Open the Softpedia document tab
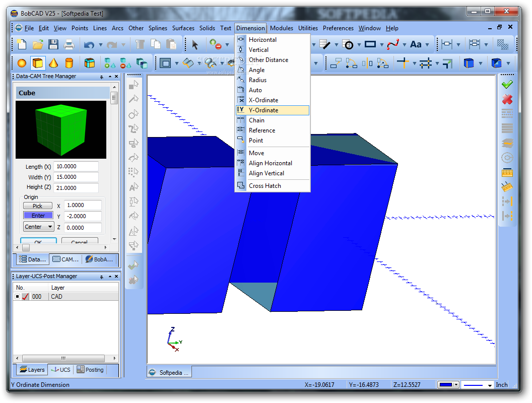 [x=169, y=372]
